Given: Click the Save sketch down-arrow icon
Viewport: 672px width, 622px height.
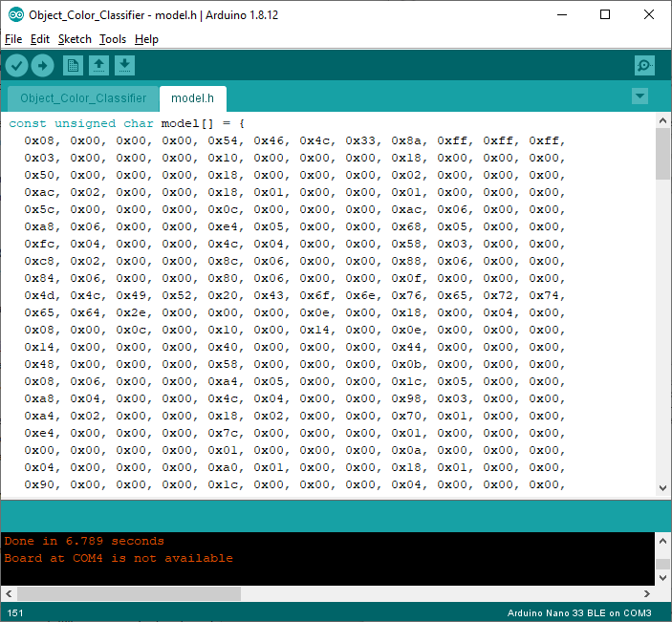Looking at the screenshot, I should pyautogui.click(x=124, y=65).
